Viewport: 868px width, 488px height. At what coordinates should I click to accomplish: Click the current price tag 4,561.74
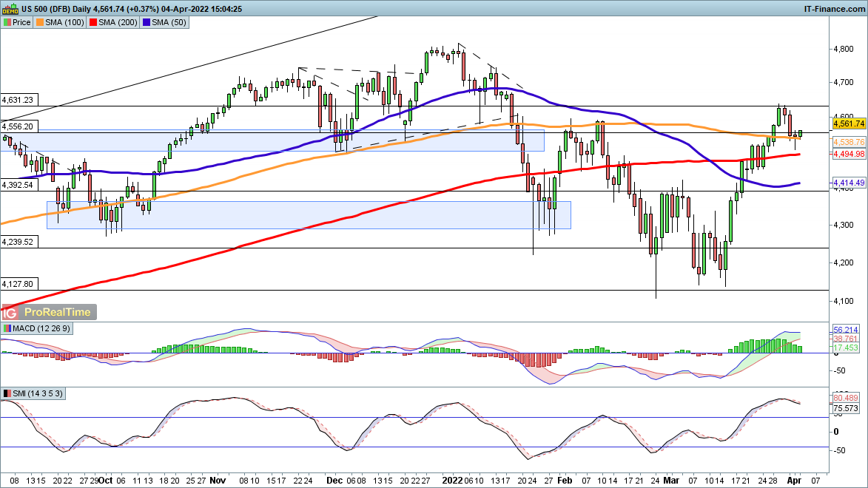click(849, 123)
